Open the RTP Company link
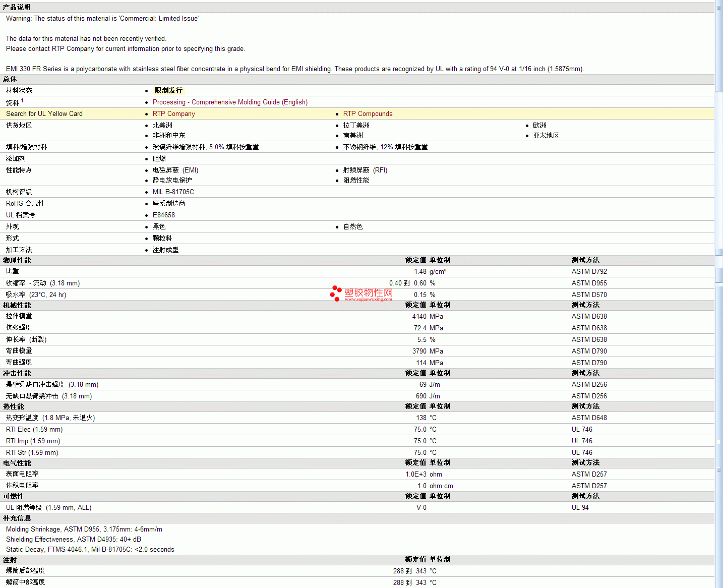The width and height of the screenshot is (723, 588). pos(173,113)
